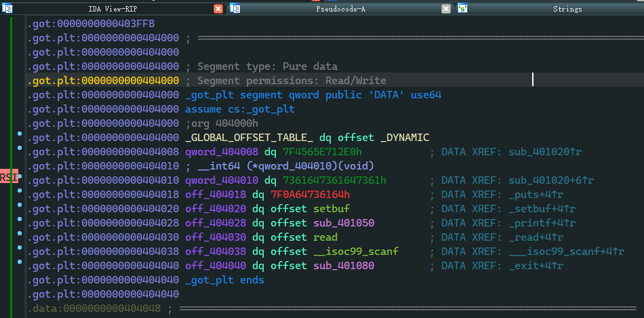Image resolution: width=644 pixels, height=318 pixels.
Task: Switch to the Pseudocode-A tab
Action: pyautogui.click(x=340, y=9)
